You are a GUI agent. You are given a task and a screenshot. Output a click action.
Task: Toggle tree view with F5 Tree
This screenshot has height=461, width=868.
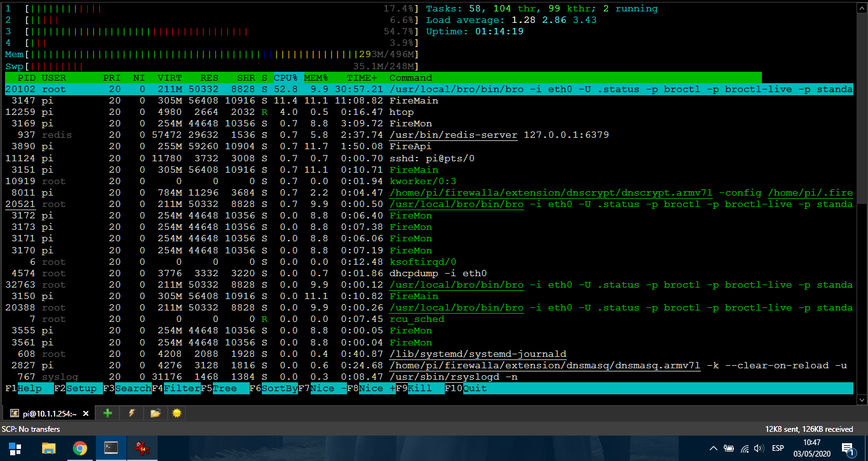(224, 388)
